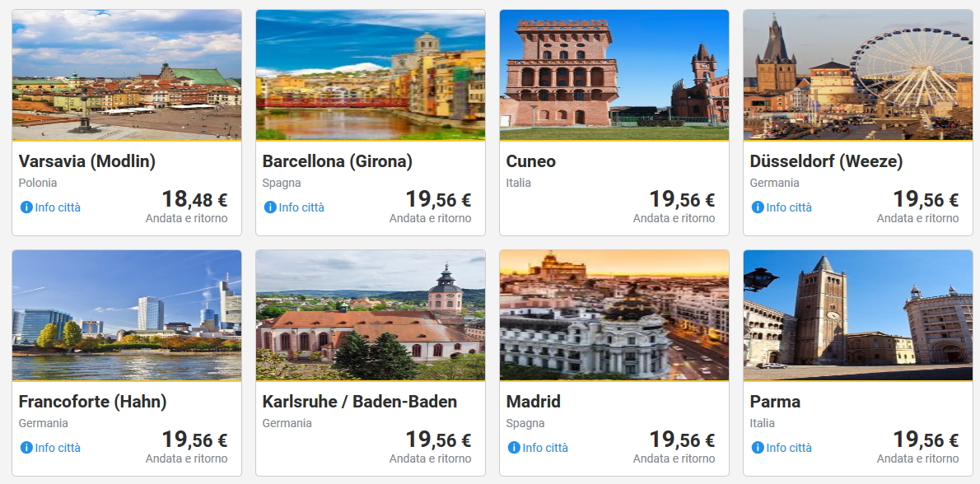Click the 19,56 € price for Cuneo

[682, 199]
